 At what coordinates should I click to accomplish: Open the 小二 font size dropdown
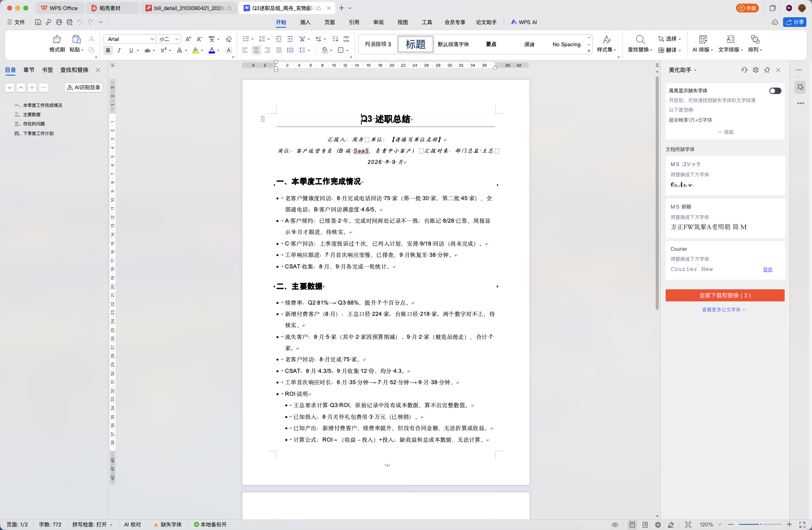click(176, 39)
